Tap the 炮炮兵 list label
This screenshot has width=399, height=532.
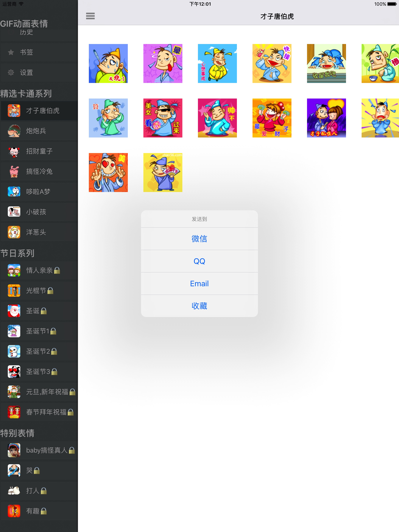coord(36,131)
